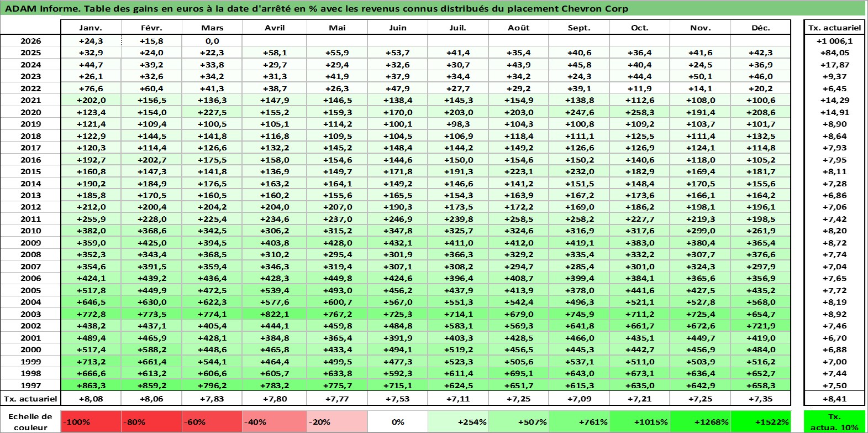Click the 'Août' column header
The width and height of the screenshot is (868, 433).
[519, 28]
